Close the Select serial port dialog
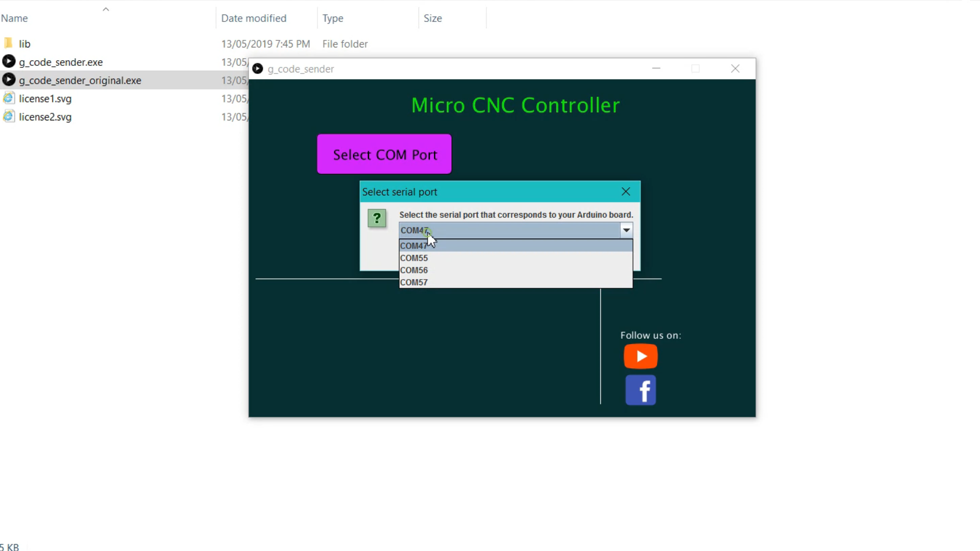 point(626,191)
